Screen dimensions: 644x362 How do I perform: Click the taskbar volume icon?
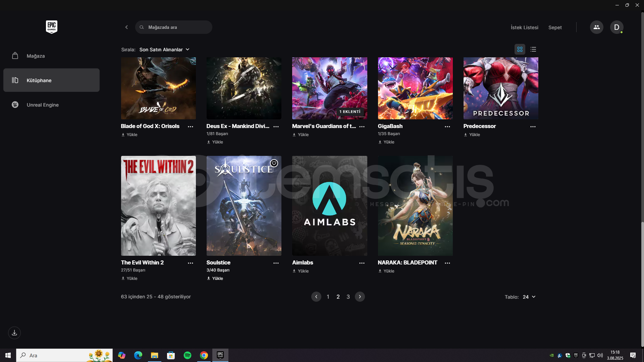click(x=600, y=355)
